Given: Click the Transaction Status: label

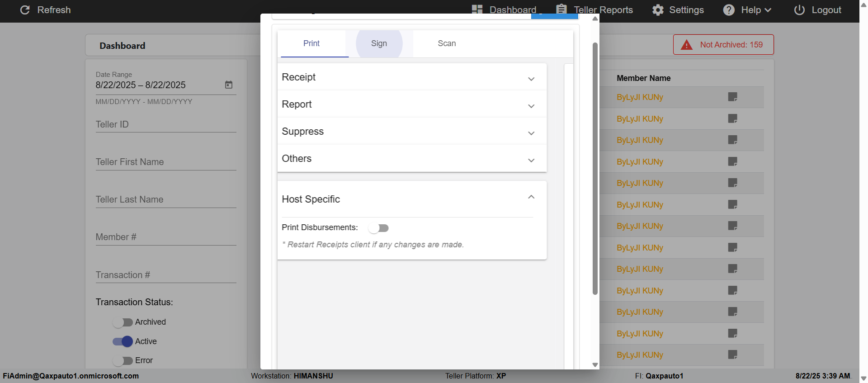Looking at the screenshot, I should point(134,302).
